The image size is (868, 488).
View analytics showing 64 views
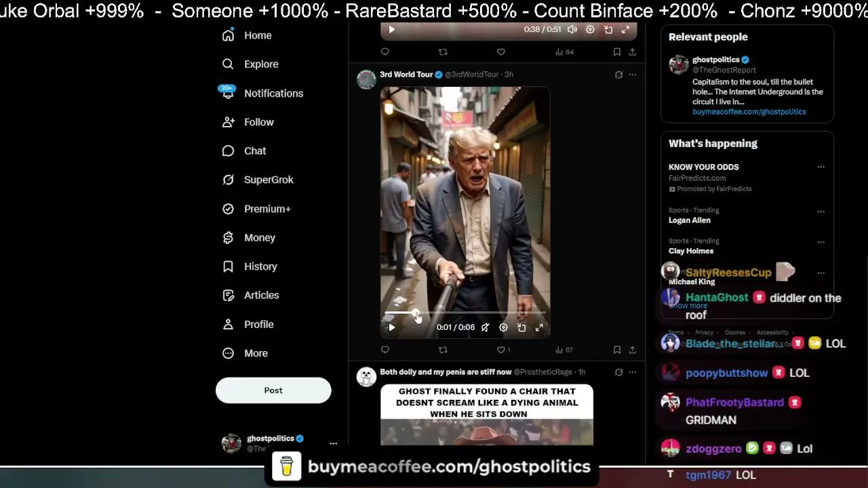point(564,52)
